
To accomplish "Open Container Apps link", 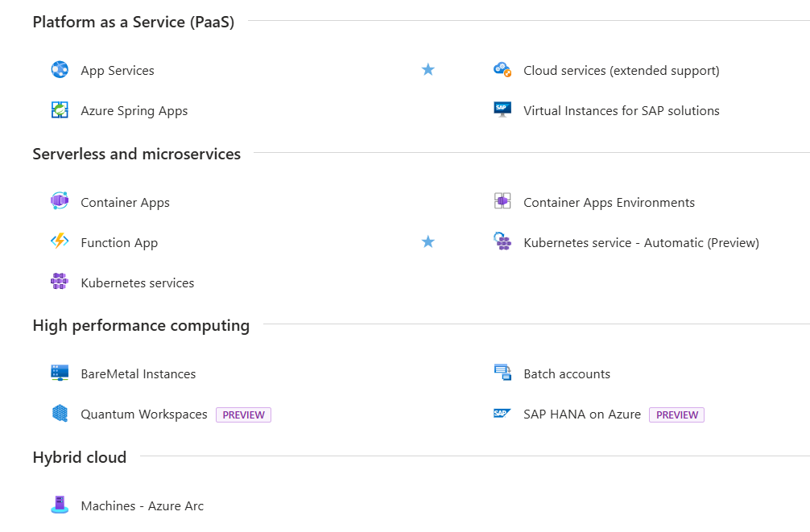I will [125, 203].
